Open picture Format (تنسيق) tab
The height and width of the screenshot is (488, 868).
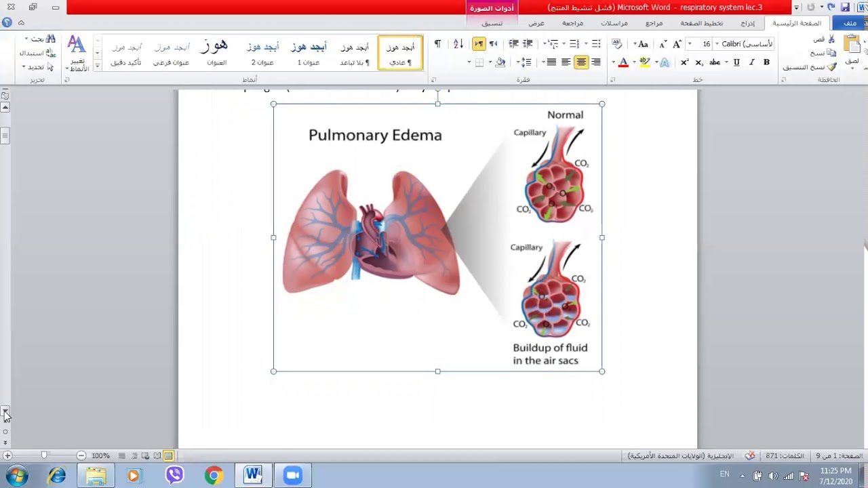(x=492, y=23)
